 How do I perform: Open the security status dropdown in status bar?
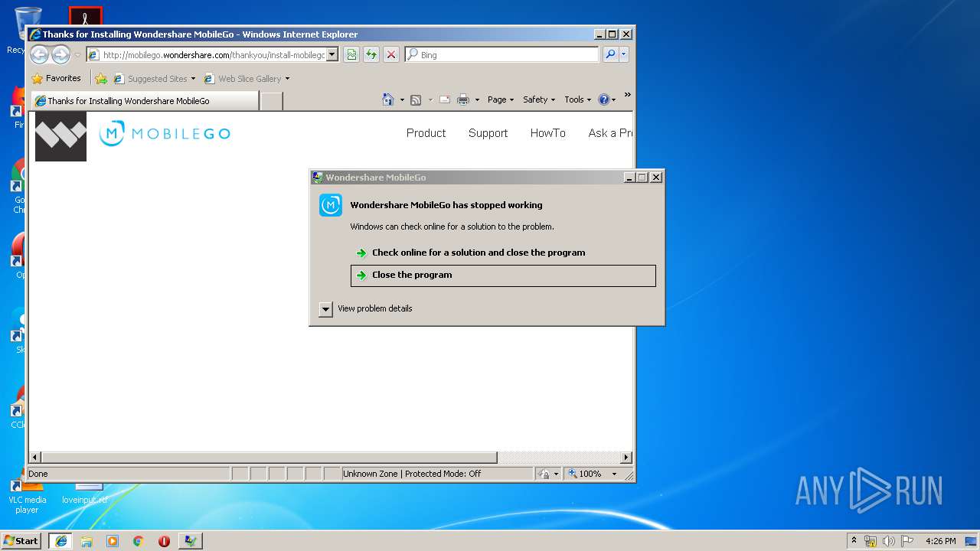click(556, 474)
